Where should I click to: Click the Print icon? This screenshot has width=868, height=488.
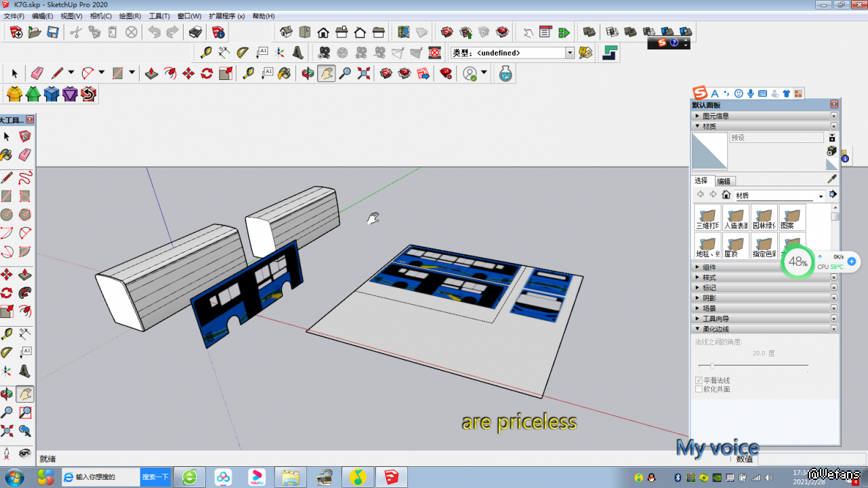point(195,32)
